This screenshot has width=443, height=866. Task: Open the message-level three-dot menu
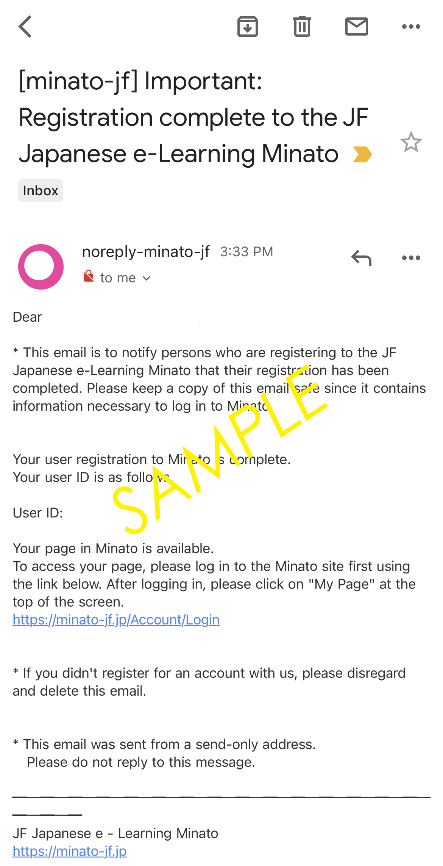tap(411, 258)
